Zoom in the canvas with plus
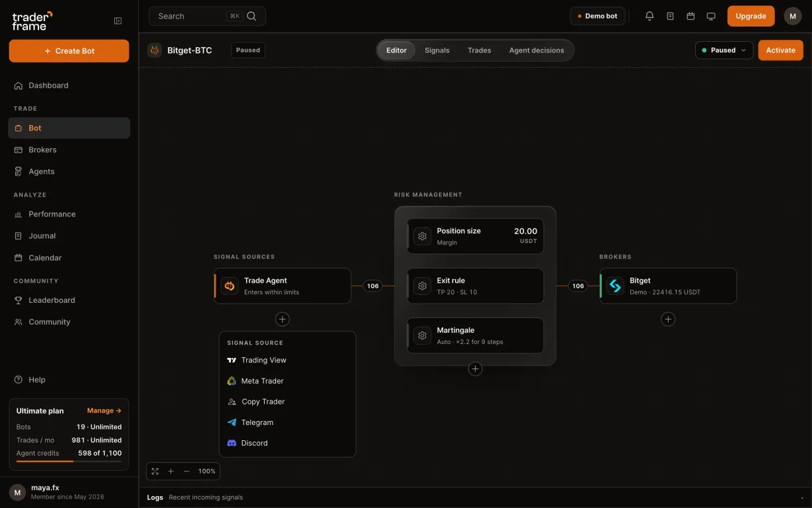Viewport: 812px width, 508px height. point(170,471)
